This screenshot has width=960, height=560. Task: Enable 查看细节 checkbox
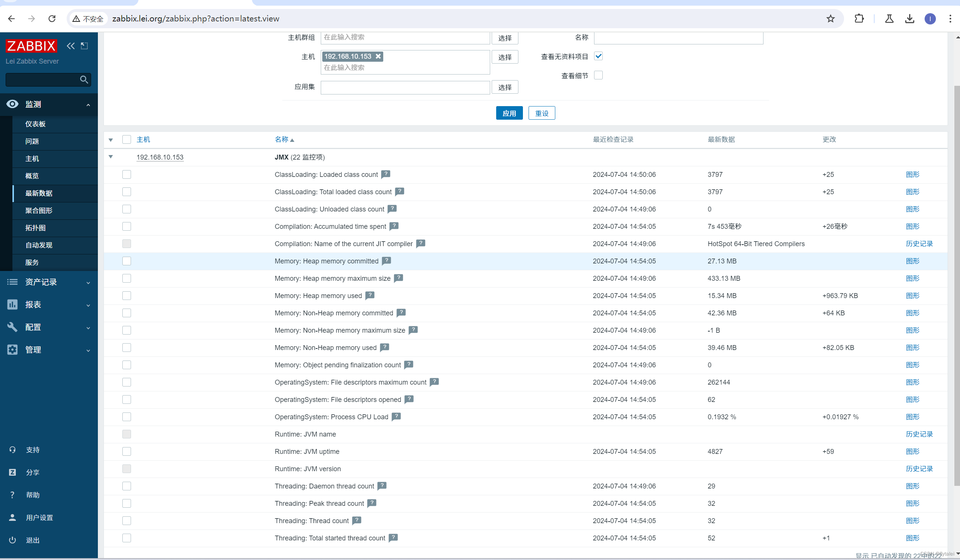(x=598, y=75)
